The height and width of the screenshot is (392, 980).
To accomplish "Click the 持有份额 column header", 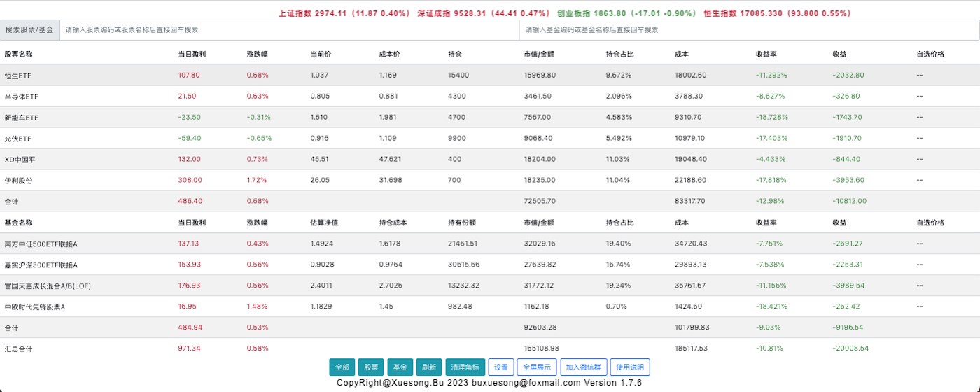I will coord(462,223).
